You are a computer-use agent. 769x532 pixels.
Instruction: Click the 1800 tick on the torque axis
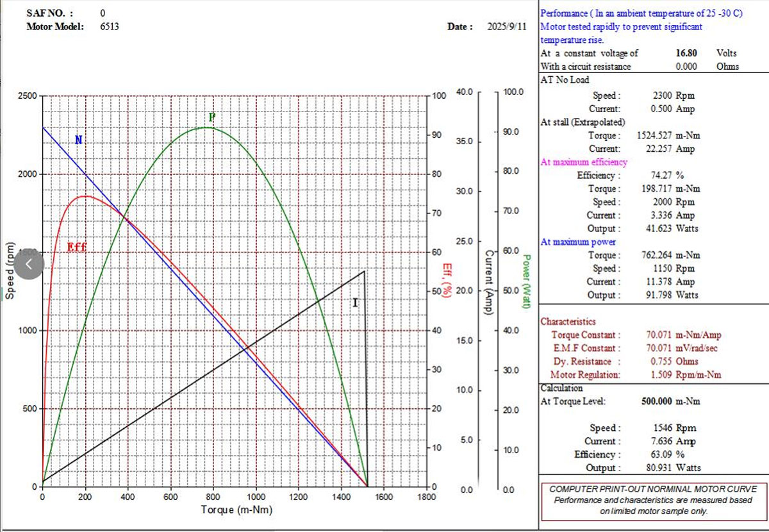(427, 497)
